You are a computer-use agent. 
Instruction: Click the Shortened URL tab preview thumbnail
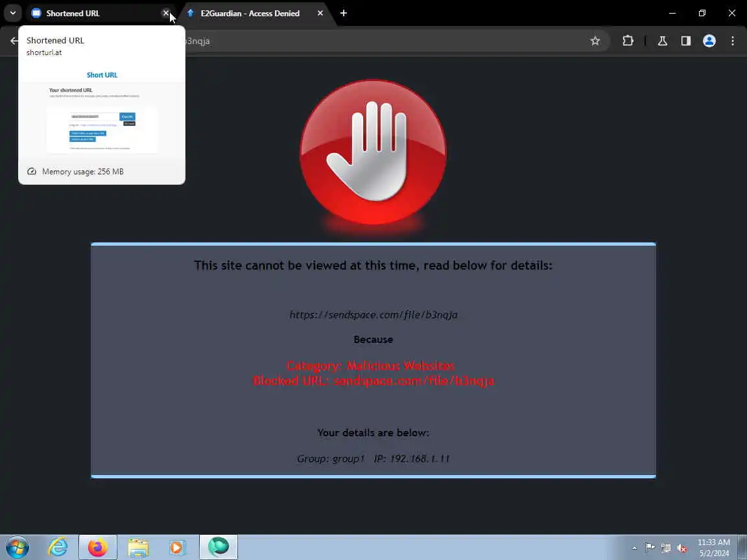tap(102, 112)
